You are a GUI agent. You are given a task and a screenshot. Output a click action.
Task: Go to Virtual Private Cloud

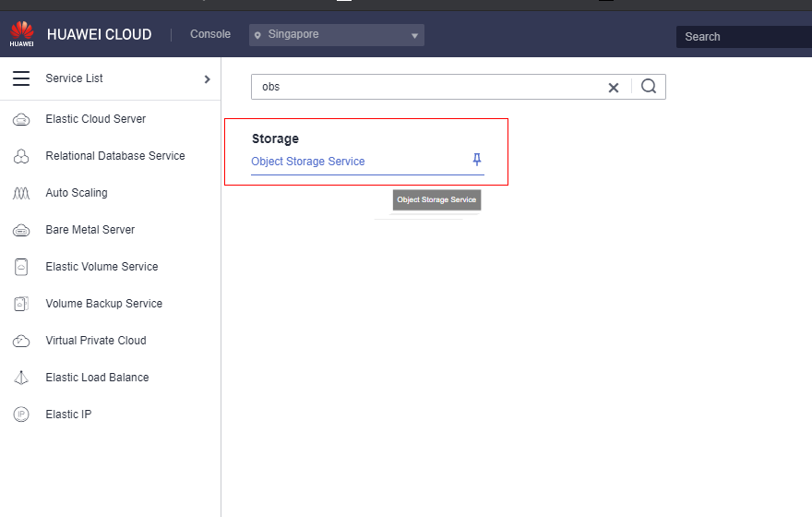point(96,341)
